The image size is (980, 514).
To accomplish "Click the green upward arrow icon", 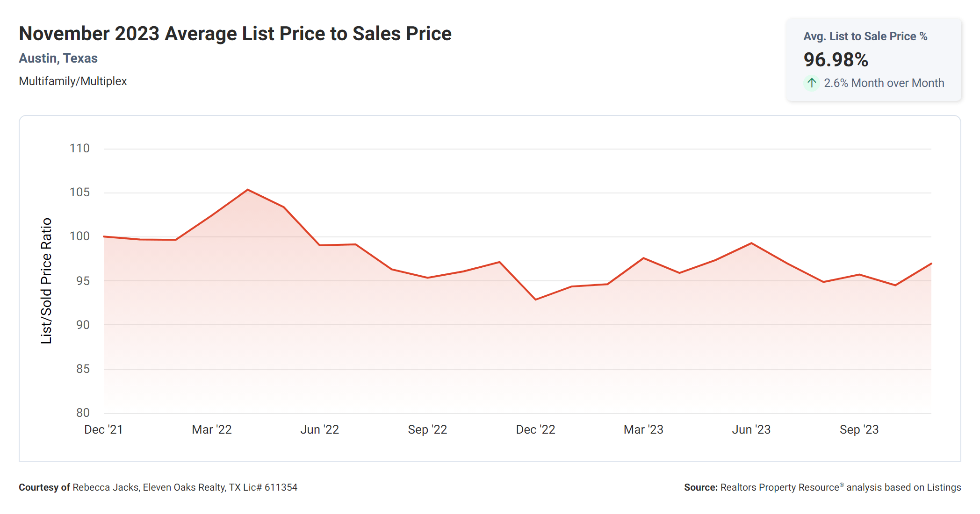I will pos(812,83).
